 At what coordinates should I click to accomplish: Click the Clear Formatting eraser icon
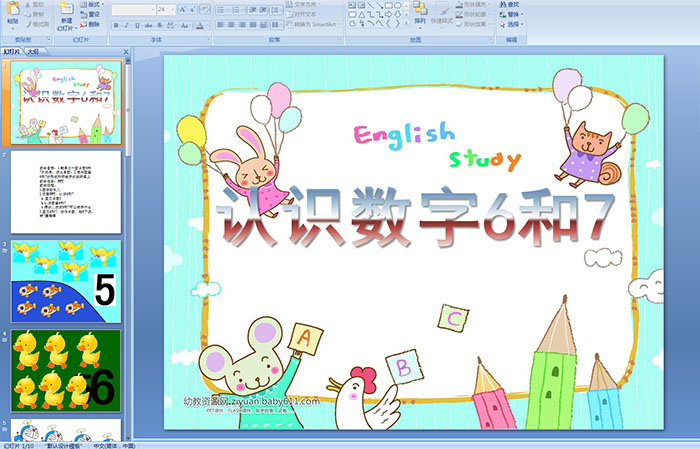click(x=205, y=9)
